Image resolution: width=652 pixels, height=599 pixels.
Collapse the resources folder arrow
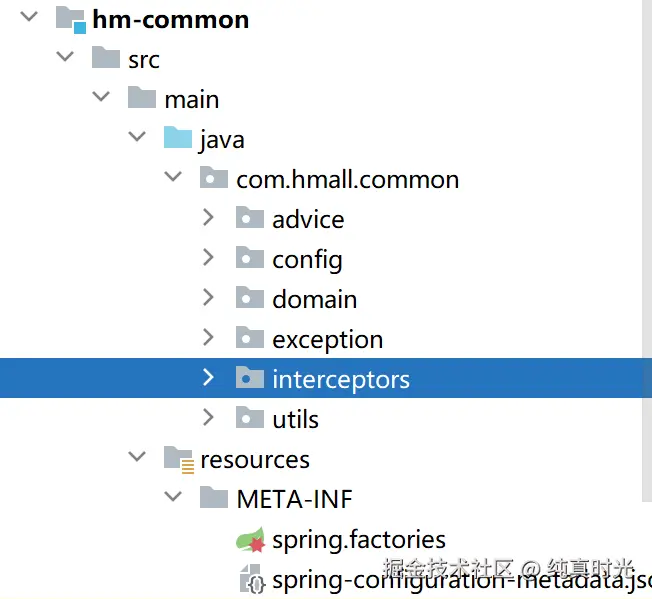coord(137,457)
